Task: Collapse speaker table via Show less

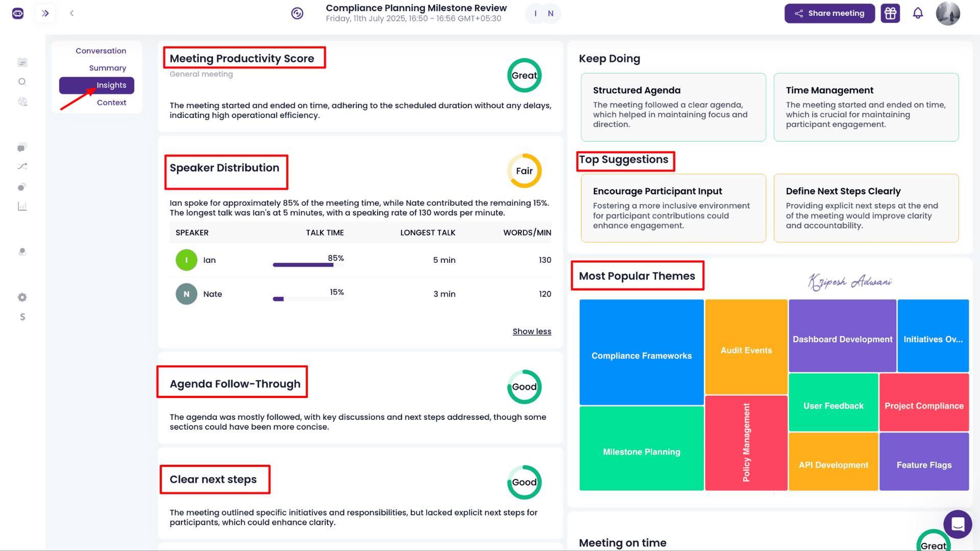Action: click(x=531, y=332)
